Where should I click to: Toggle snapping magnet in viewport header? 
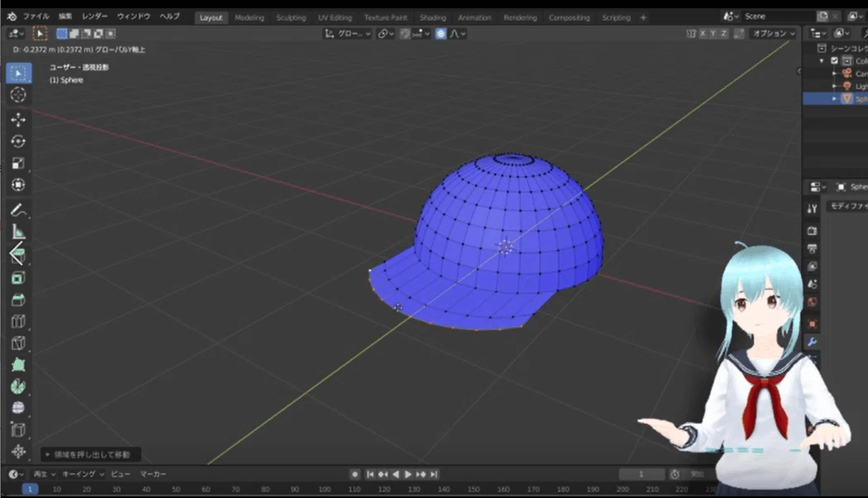[x=405, y=34]
